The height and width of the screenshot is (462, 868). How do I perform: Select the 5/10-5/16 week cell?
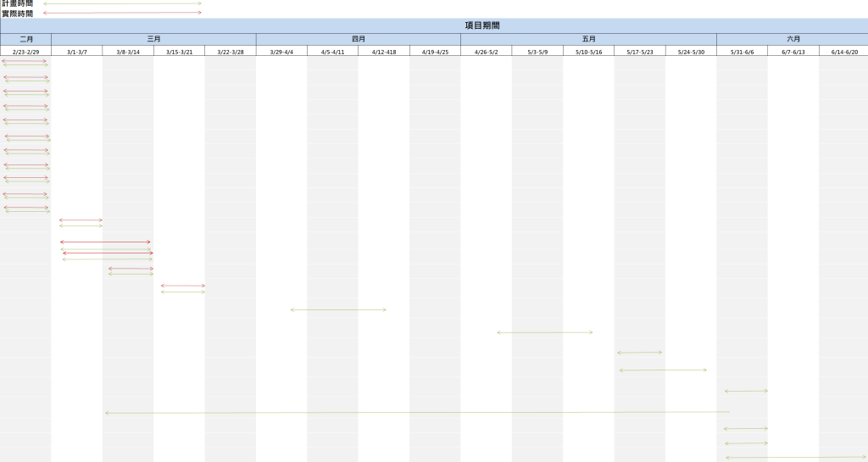(x=588, y=52)
